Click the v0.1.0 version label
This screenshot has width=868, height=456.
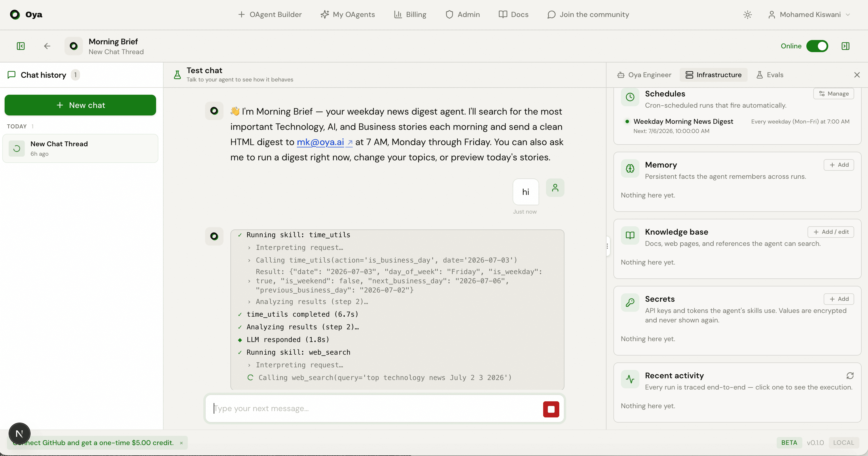[x=815, y=442]
